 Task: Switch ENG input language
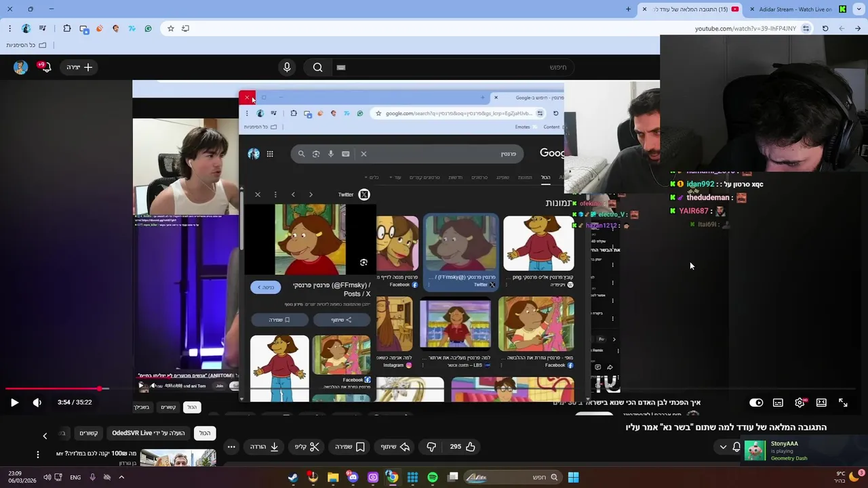75,477
